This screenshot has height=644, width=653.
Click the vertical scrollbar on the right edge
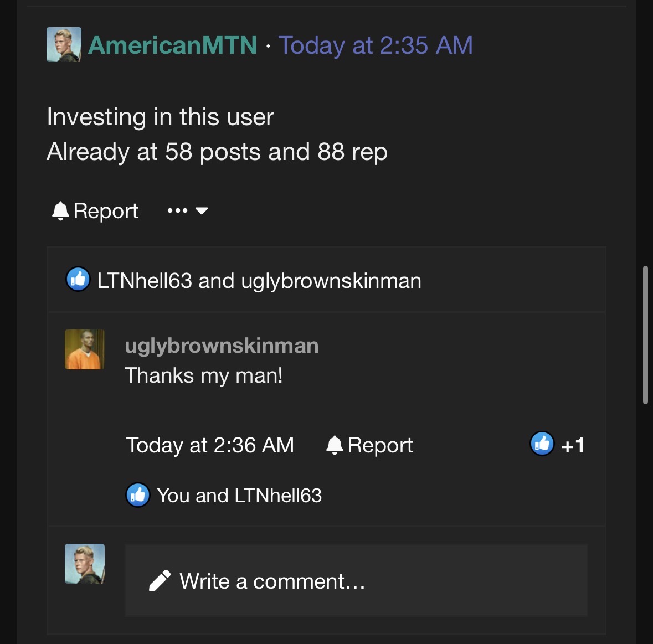point(645,335)
